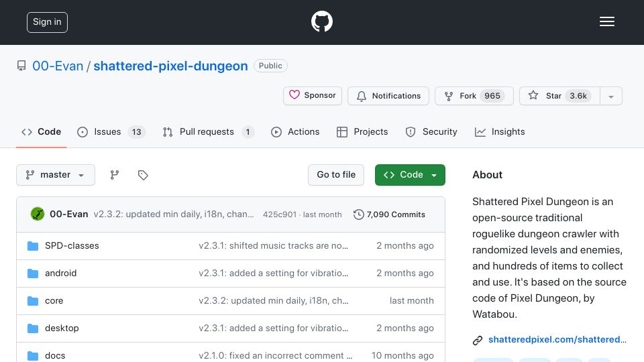Expand the Star lists dropdown arrow

[x=611, y=96]
